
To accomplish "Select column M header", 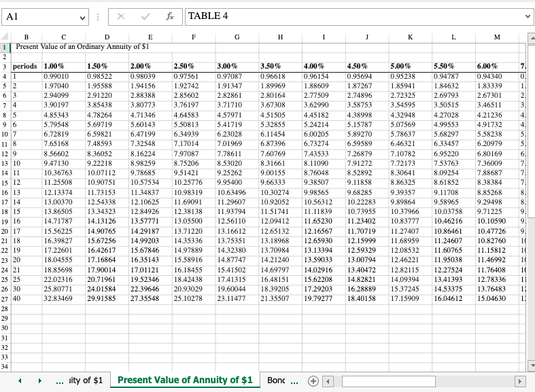I will (497, 37).
